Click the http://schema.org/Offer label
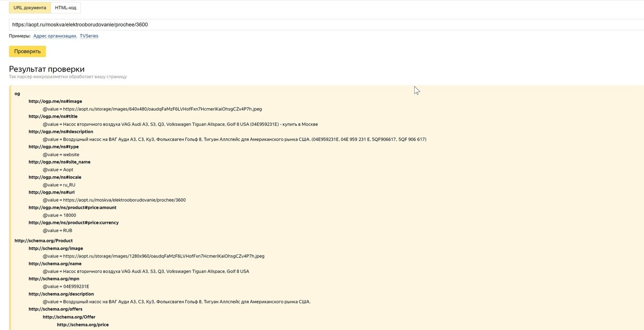 69,317
